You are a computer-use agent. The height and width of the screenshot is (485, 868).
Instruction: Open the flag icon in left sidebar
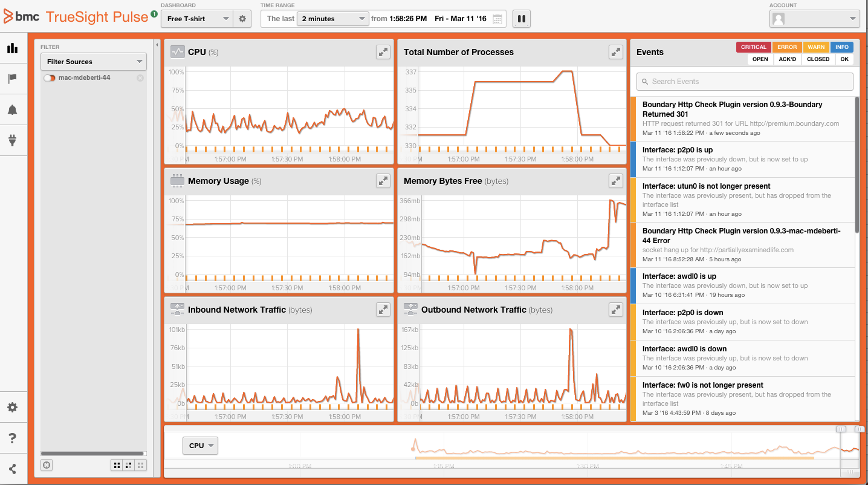point(12,79)
